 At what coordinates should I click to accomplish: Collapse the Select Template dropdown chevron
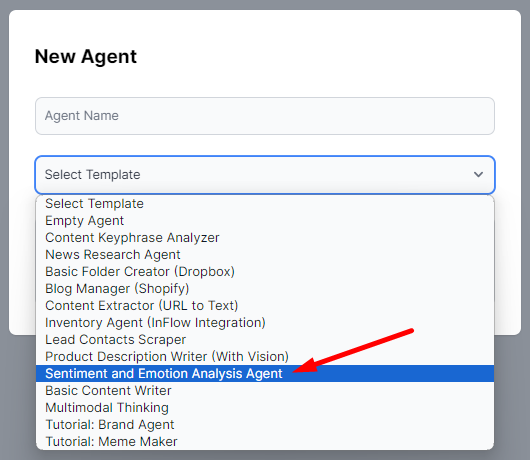pyautogui.click(x=478, y=174)
